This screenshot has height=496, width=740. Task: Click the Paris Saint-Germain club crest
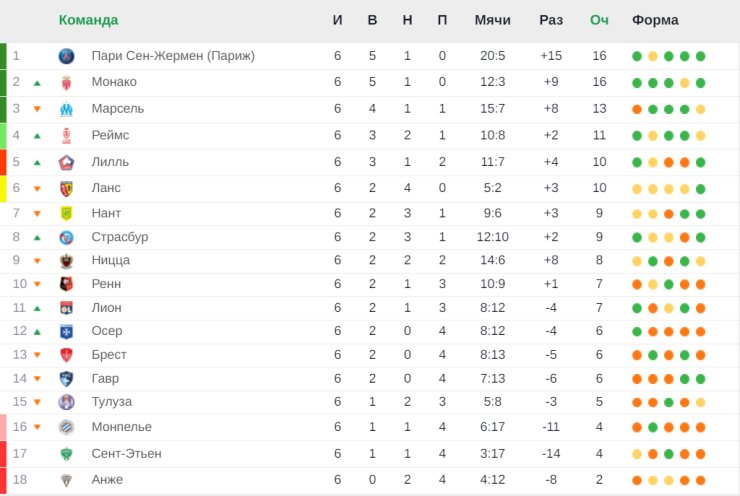point(66,56)
